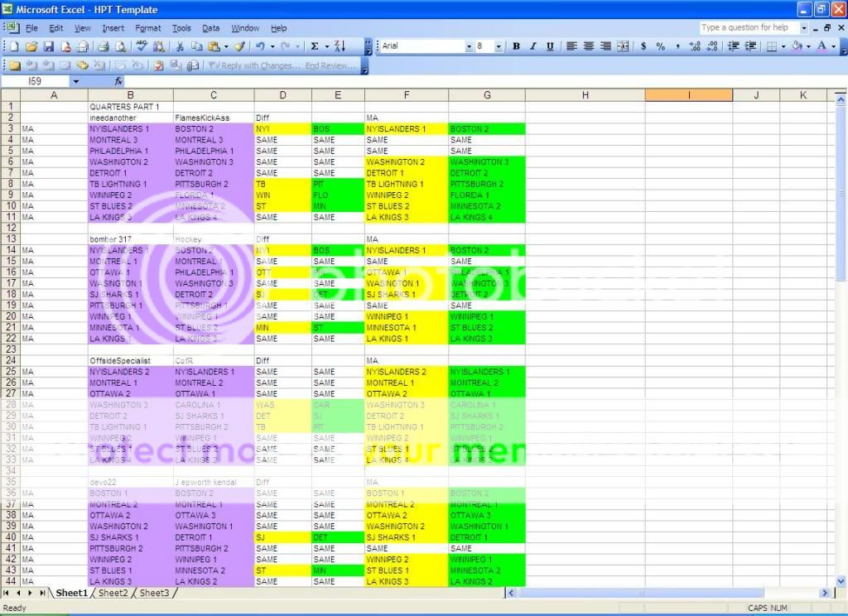Click the Open file folder icon
The image size is (848, 616).
point(31,46)
